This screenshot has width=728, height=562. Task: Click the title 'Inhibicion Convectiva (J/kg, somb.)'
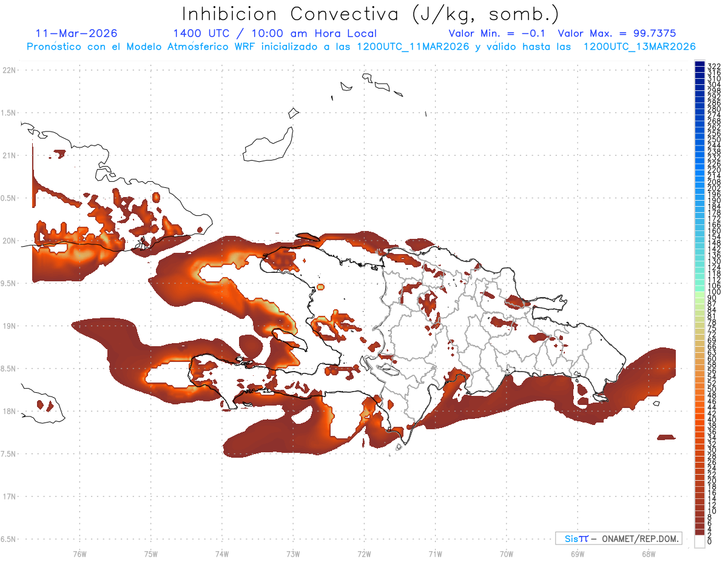371,13
